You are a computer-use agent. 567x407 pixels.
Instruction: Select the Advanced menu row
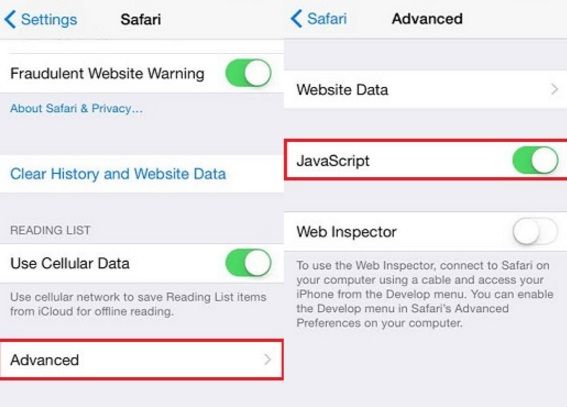click(x=141, y=360)
